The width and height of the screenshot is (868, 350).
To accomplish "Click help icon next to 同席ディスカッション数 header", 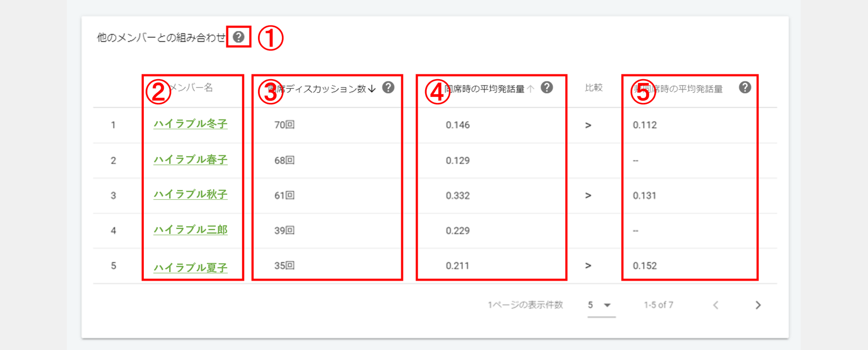I will click(388, 88).
